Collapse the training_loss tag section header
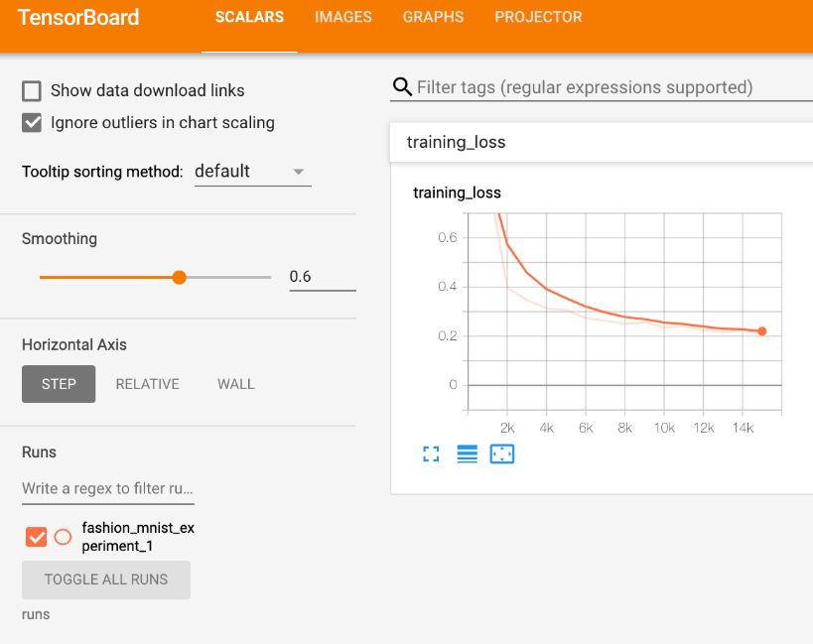The image size is (813, 644). (x=602, y=142)
